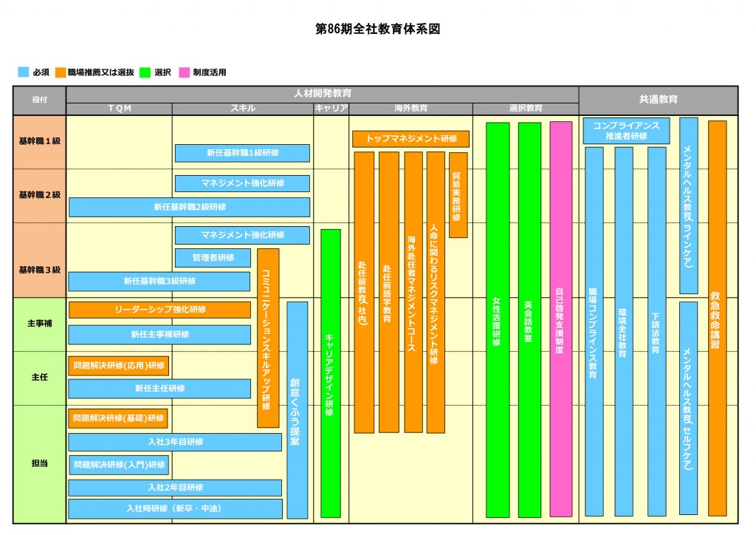Select the 基幹職1級 row label

40,142
